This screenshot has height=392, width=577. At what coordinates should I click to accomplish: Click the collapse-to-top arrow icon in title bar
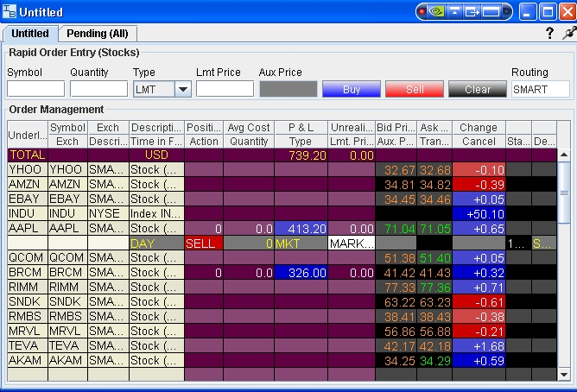457,12
